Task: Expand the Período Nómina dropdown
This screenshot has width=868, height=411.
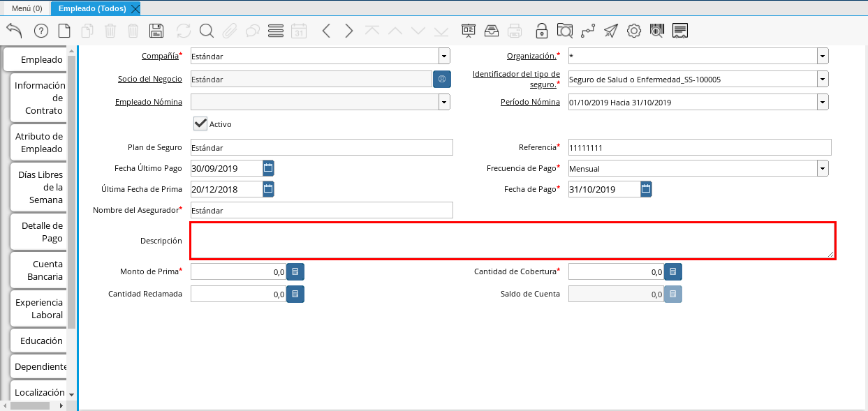Action: (x=823, y=102)
